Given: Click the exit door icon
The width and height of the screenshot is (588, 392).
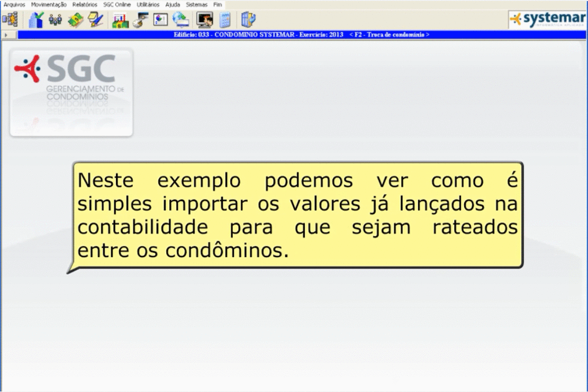Looking at the screenshot, I should [x=248, y=20].
